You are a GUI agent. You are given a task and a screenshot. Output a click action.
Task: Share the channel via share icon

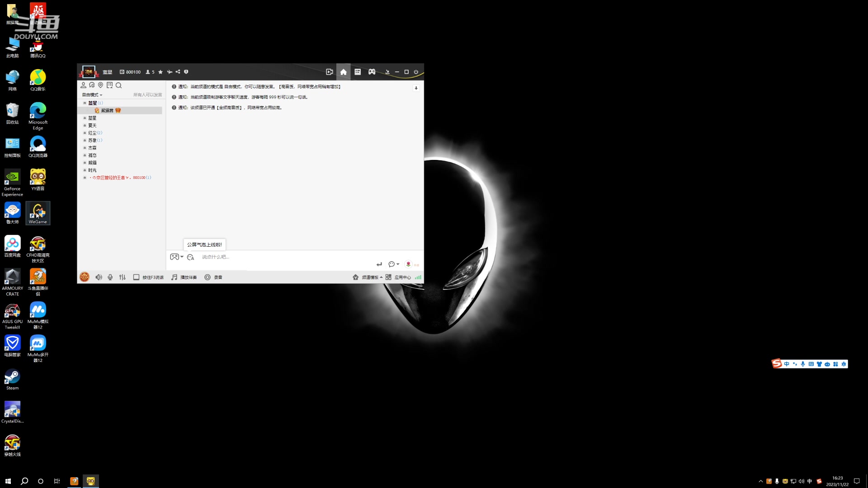(178, 72)
